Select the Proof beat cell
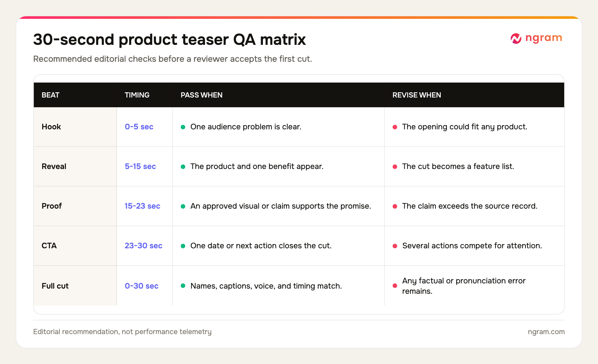Screen dimensions: 598x364 (75, 206)
